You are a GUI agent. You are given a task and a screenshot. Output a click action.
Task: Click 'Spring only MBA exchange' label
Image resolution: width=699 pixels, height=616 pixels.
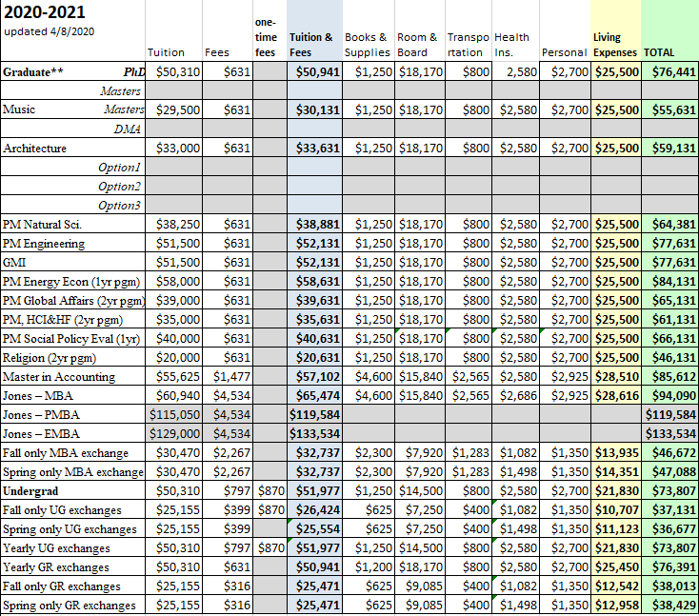pos(73,472)
